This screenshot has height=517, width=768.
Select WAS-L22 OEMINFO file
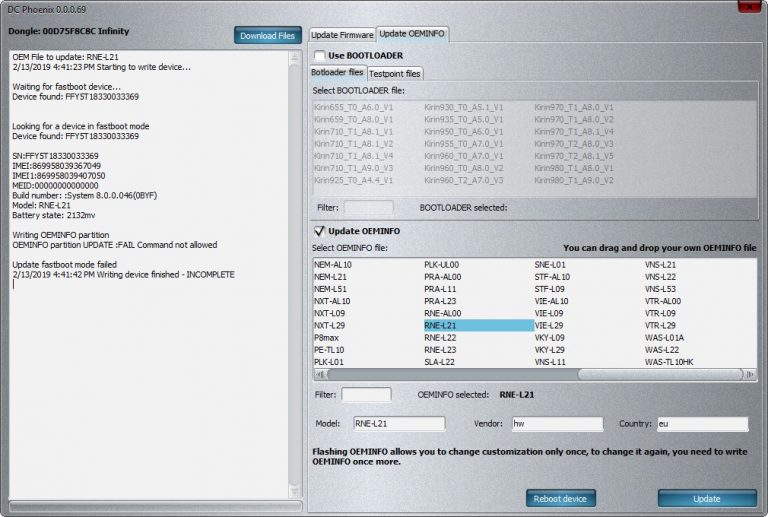pyautogui.click(x=662, y=350)
